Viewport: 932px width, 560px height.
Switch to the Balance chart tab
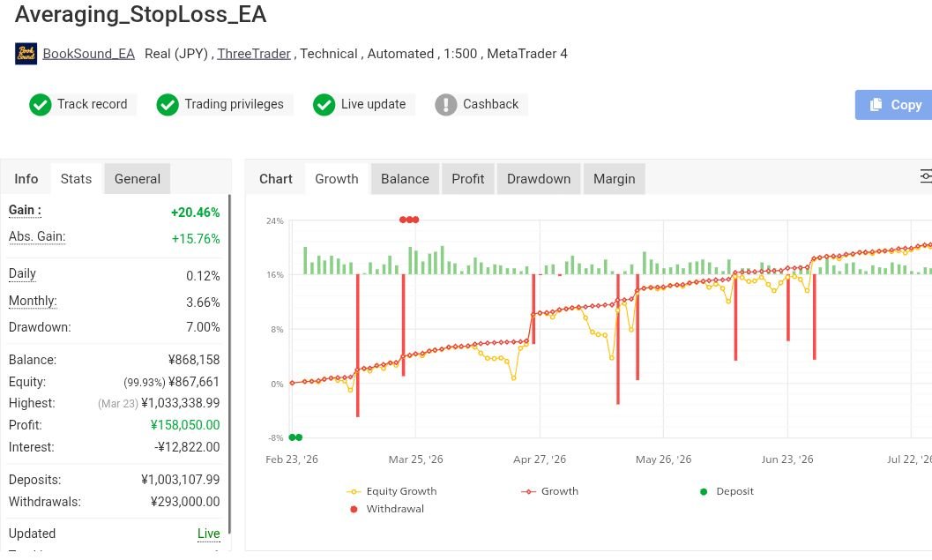[405, 179]
